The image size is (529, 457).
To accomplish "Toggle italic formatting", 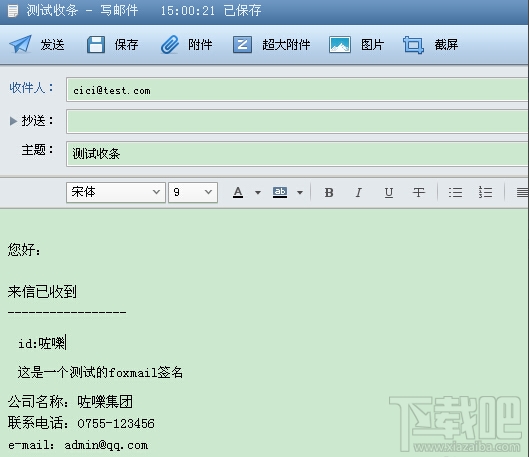I will coord(359,193).
